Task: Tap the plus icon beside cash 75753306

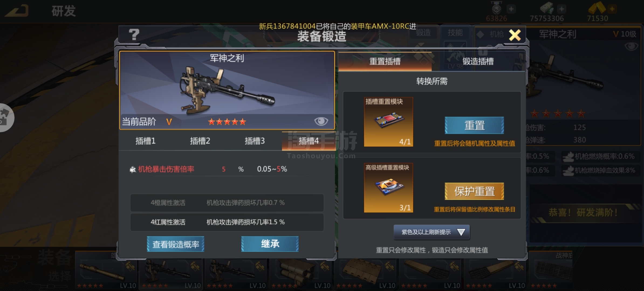Action: (561, 9)
